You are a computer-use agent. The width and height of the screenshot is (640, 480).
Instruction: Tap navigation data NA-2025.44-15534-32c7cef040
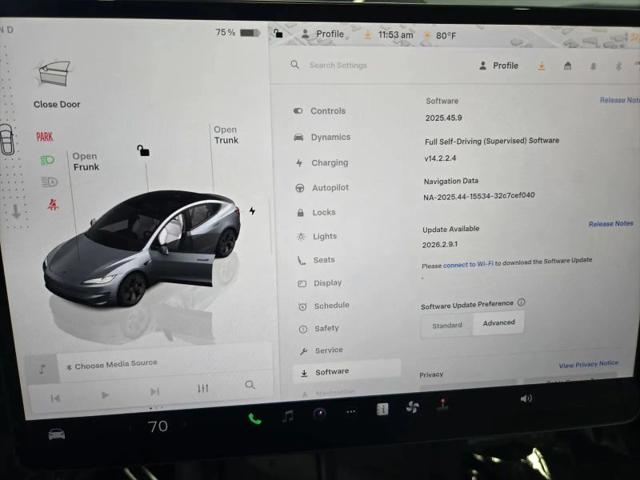pyautogui.click(x=479, y=196)
